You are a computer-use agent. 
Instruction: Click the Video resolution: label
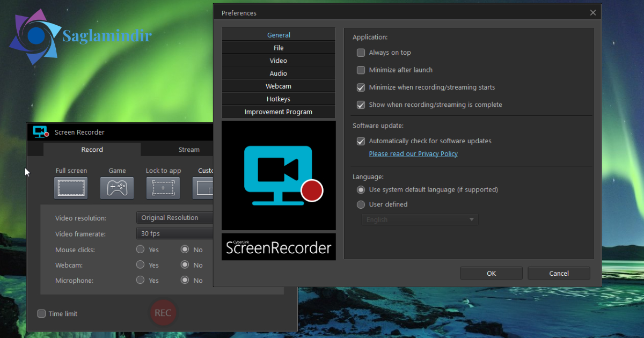click(80, 218)
